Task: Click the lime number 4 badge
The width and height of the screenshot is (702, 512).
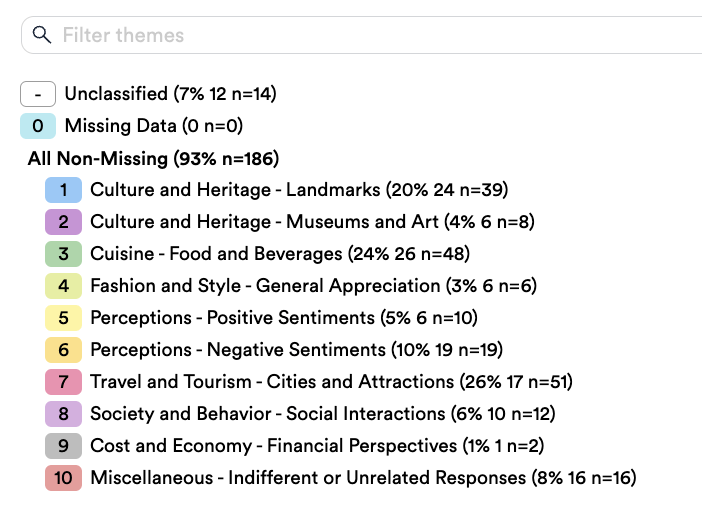Action: [64, 286]
